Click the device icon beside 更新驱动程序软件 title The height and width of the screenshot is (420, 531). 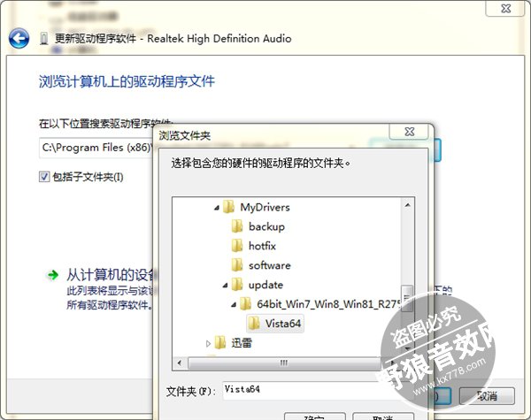coord(43,39)
